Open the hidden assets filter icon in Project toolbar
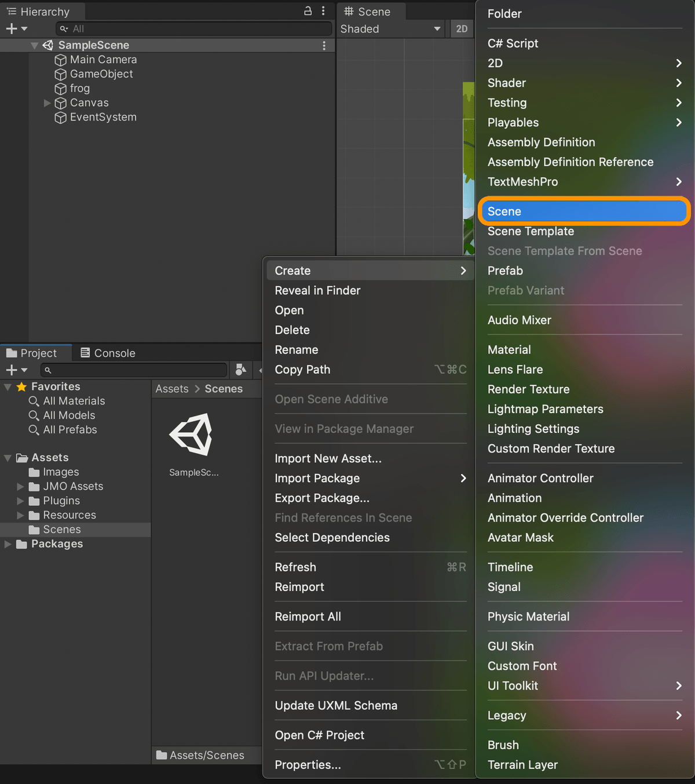Viewport: 695px width, 784px height. click(240, 370)
